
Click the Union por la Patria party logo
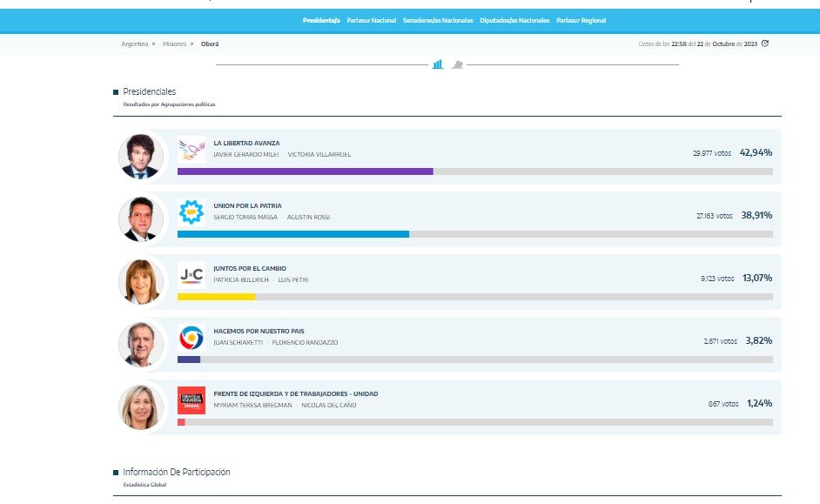(x=192, y=212)
